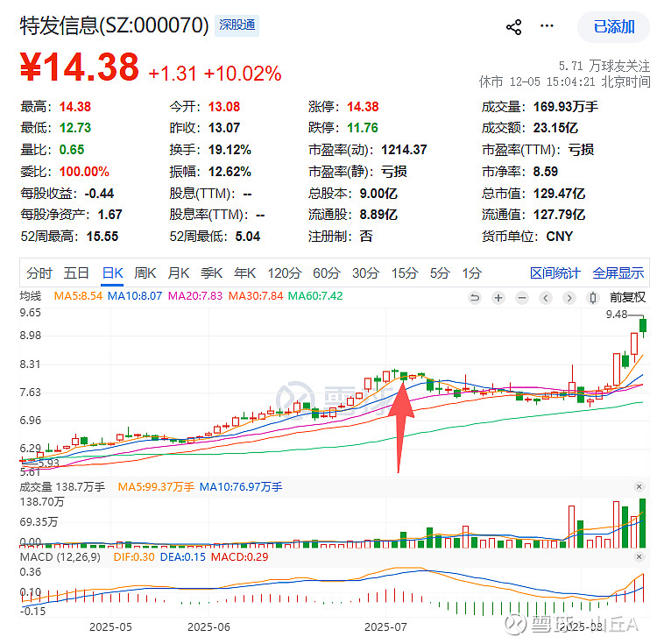
Task: Click the DEA:0.15 value
Action: [x=183, y=557]
